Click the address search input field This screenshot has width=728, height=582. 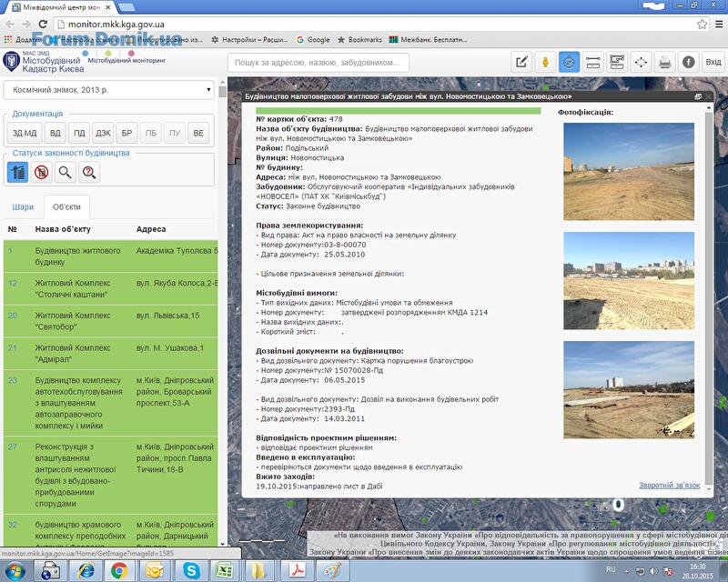click(x=318, y=63)
